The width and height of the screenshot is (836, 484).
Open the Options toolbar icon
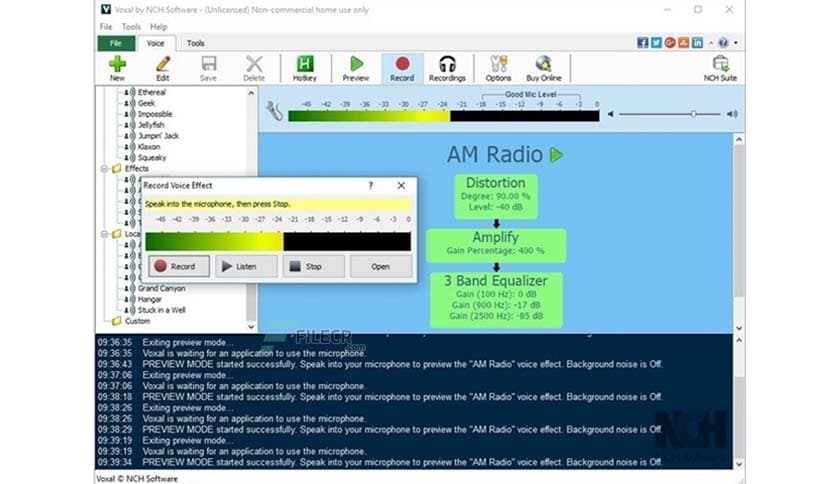tap(499, 68)
